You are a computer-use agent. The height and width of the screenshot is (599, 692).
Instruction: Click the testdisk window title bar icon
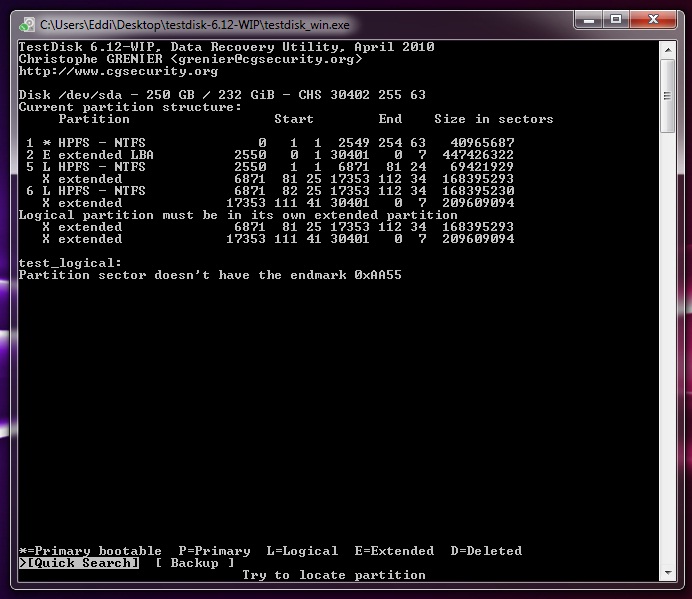(27, 25)
